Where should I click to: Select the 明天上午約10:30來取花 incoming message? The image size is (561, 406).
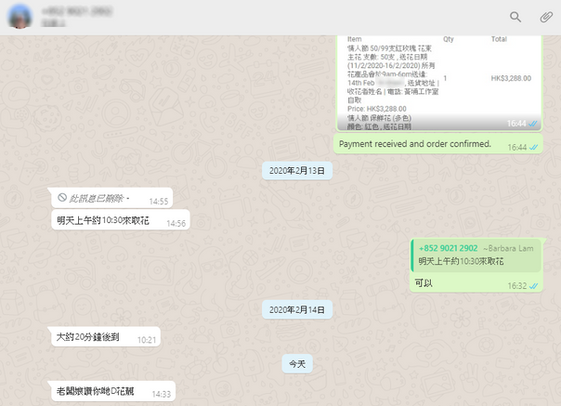(120, 220)
